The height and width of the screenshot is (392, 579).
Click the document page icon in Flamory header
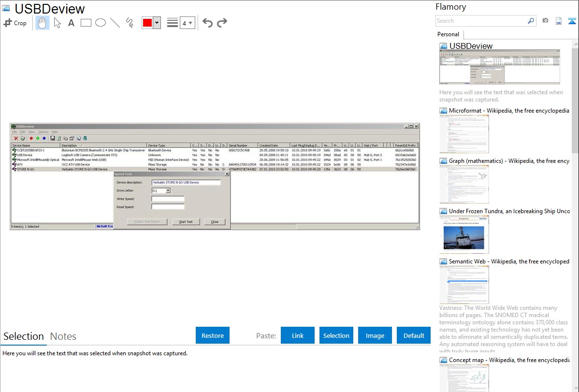pos(559,21)
